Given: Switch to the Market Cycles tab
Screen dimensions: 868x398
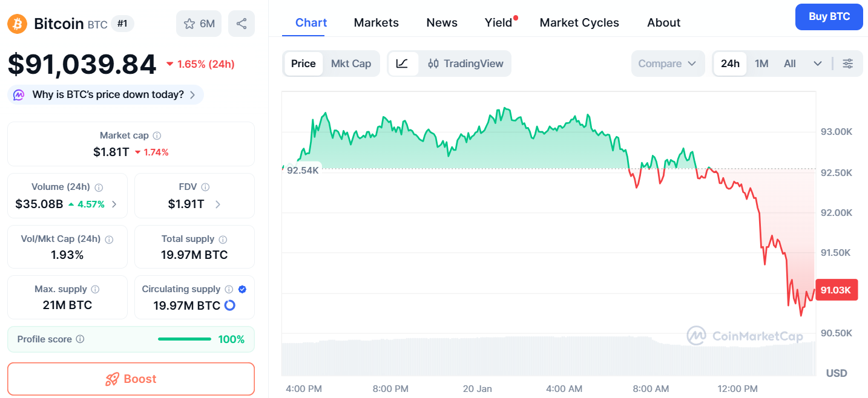Looking at the screenshot, I should click(579, 22).
